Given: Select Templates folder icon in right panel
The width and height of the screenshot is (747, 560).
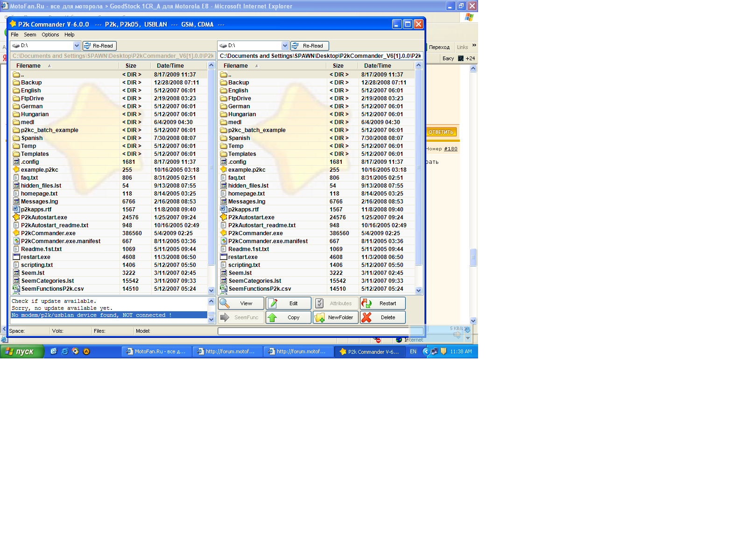Looking at the screenshot, I should (224, 154).
